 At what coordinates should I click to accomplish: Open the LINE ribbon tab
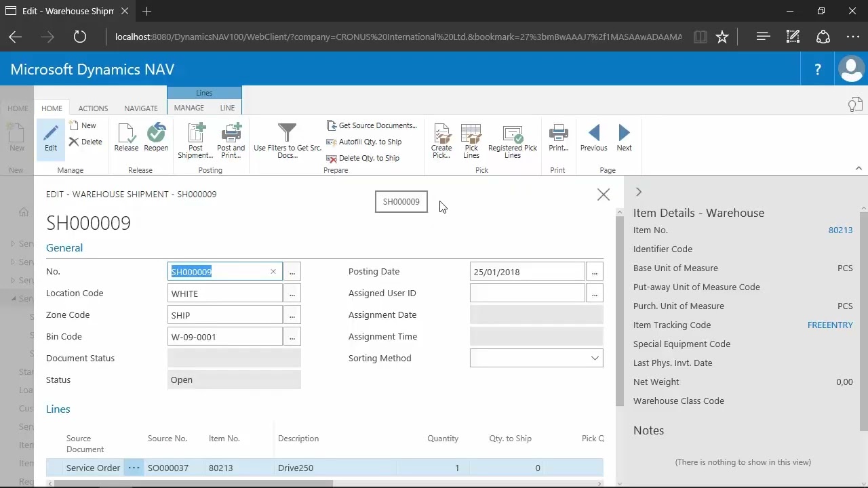coord(227,108)
